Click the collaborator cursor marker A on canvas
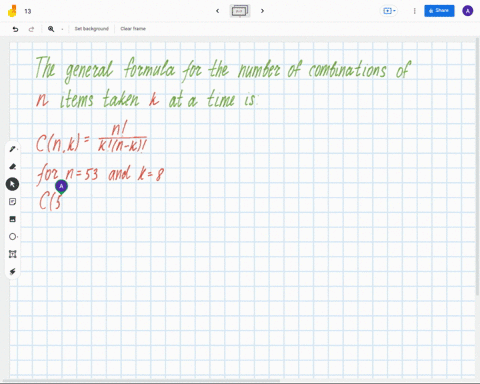 point(61,187)
